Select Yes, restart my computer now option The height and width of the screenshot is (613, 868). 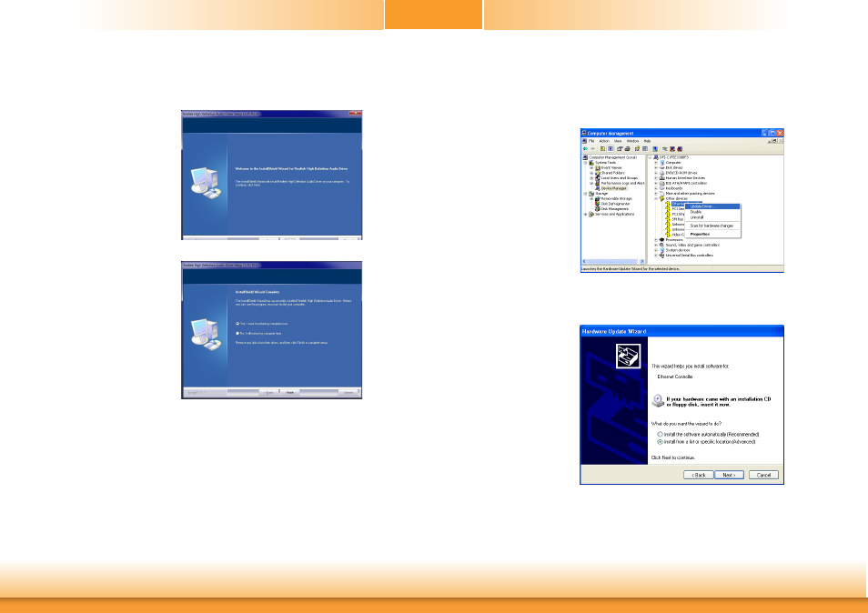[237, 324]
